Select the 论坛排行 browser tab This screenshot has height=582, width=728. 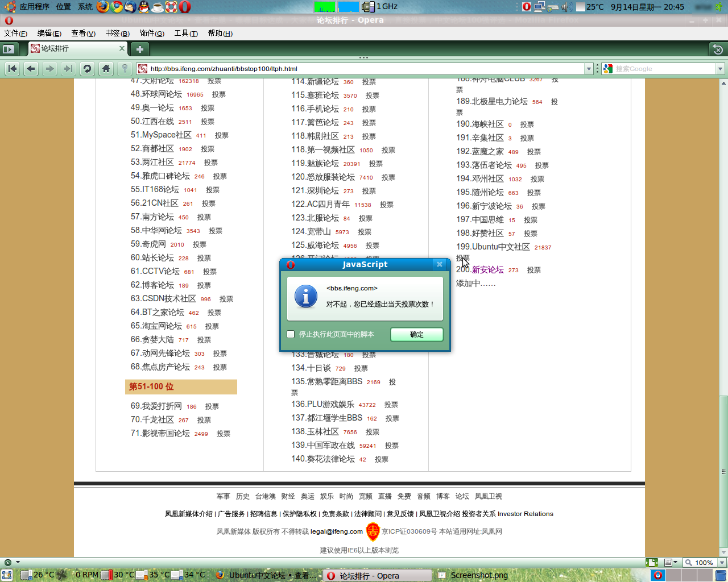tap(78, 49)
